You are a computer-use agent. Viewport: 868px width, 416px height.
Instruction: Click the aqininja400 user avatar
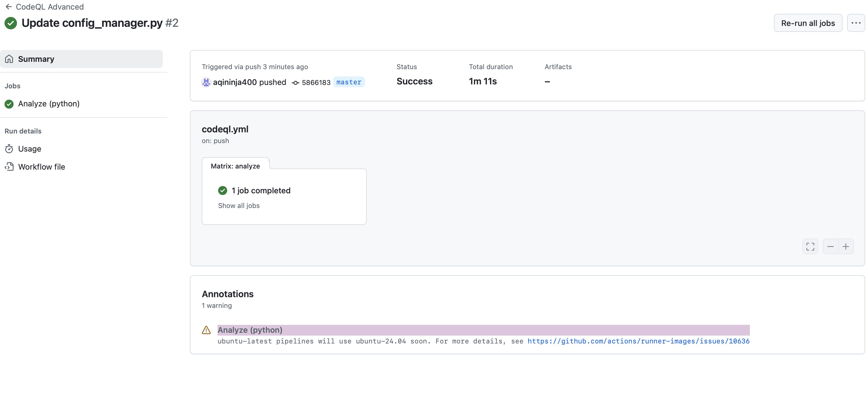click(206, 82)
